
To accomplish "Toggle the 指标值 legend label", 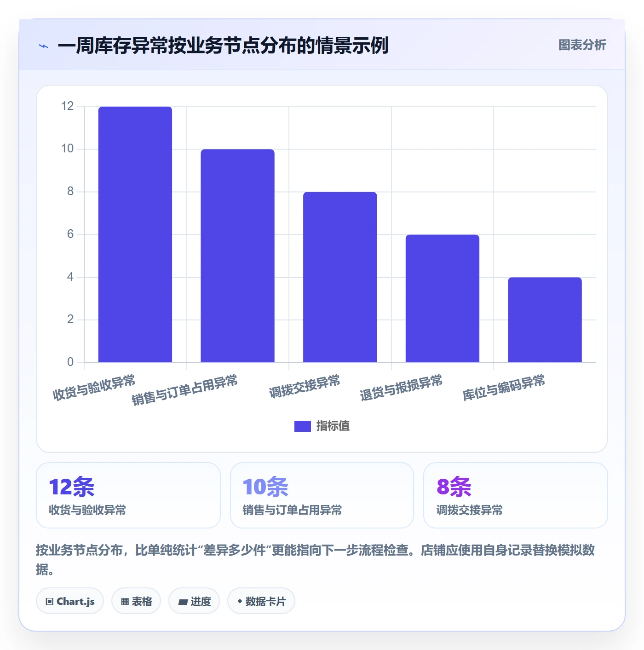I will pyautogui.click(x=333, y=426).
